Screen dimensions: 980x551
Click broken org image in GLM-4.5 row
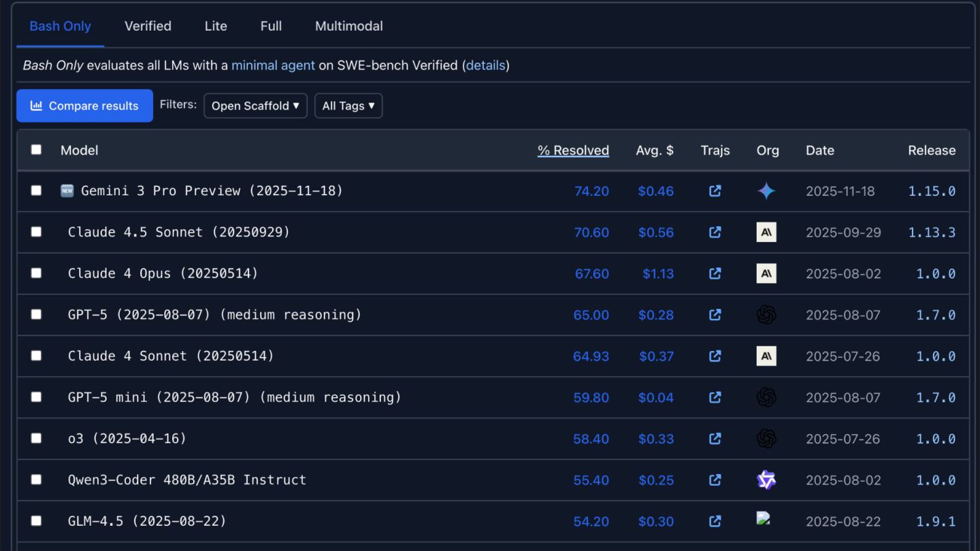point(763,518)
